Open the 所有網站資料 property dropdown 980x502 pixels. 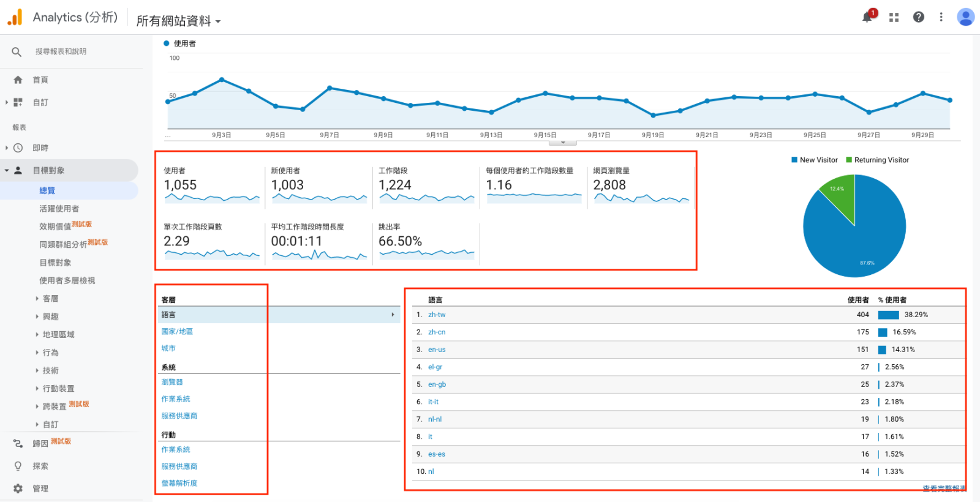coord(178,21)
